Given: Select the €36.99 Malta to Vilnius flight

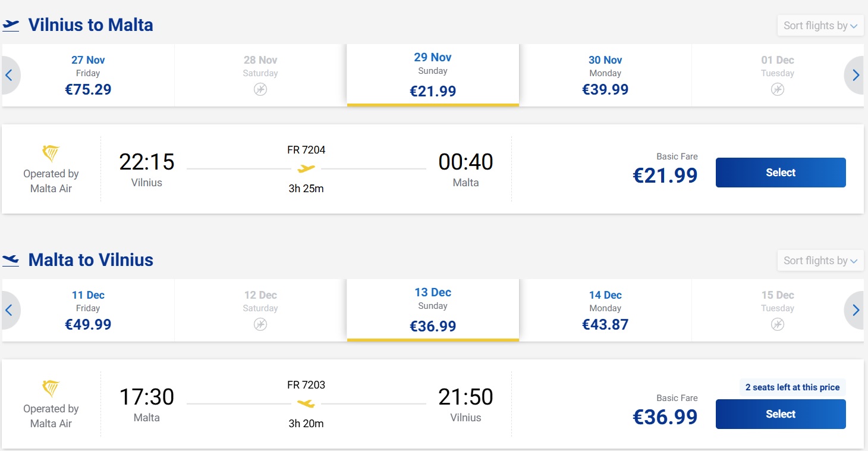Looking at the screenshot, I should 781,414.
